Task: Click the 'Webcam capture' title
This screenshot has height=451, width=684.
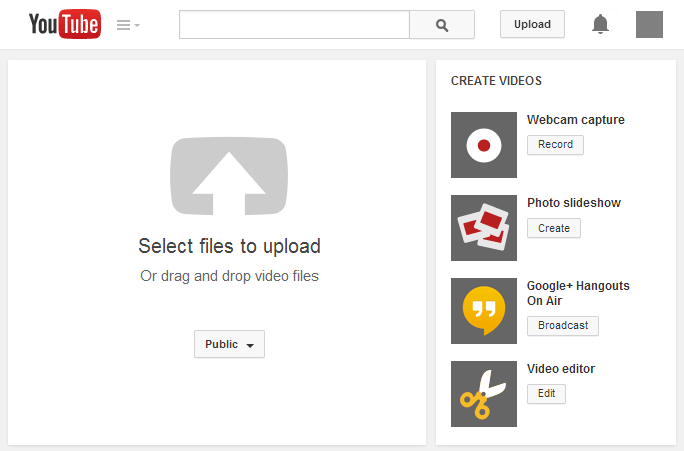Action: tap(576, 120)
